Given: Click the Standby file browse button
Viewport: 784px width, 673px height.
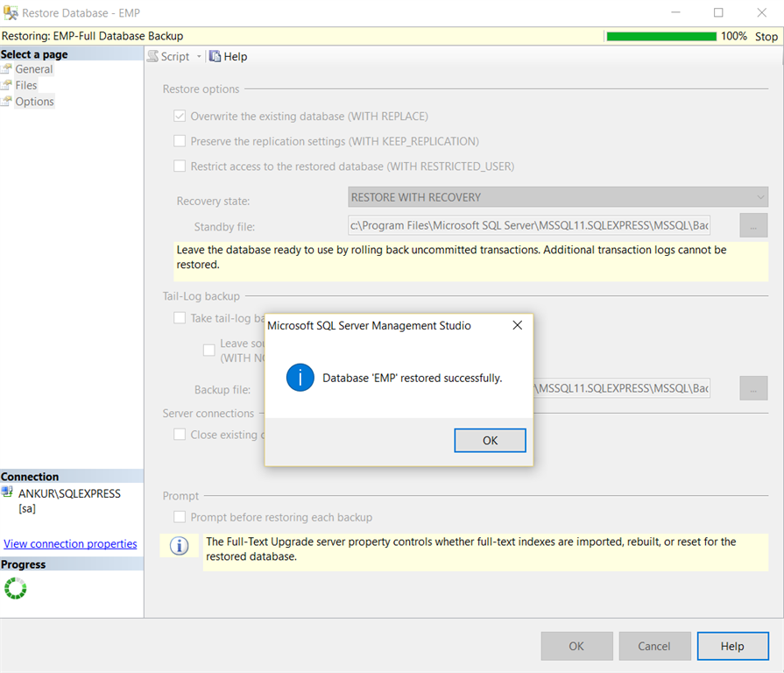Looking at the screenshot, I should click(753, 225).
